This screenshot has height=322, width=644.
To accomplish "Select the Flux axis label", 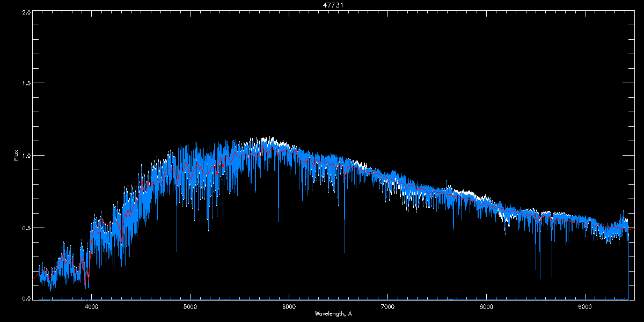I will pyautogui.click(x=16, y=155).
